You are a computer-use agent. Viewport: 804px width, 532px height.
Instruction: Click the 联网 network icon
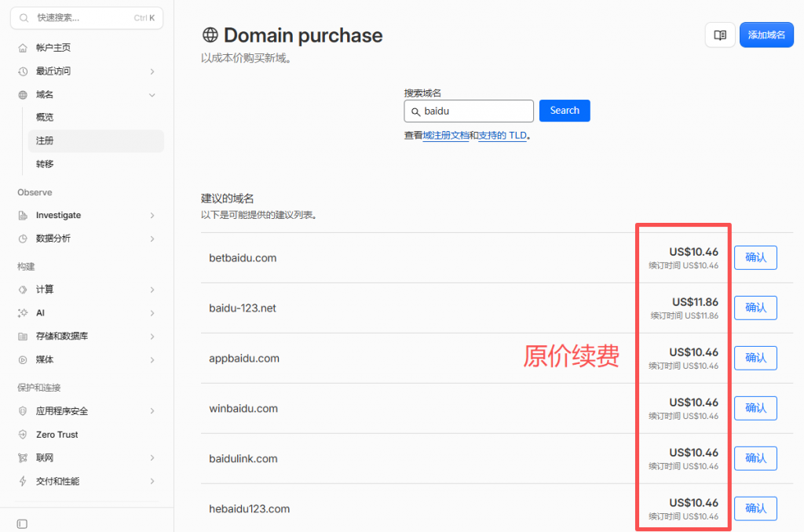pyautogui.click(x=23, y=457)
